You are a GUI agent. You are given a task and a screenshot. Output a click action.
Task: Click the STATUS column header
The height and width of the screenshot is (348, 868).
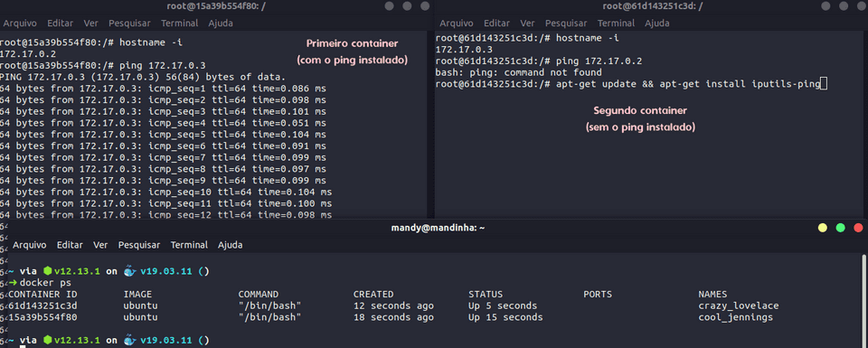486,295
